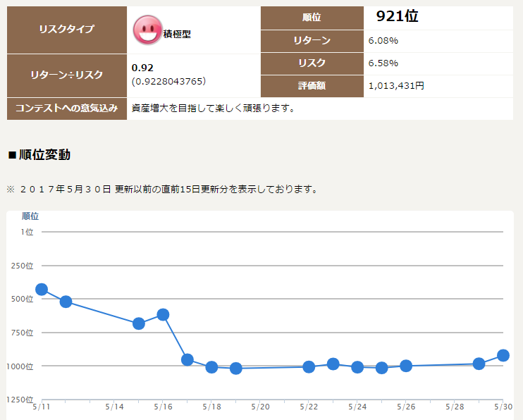This screenshot has height=420, width=523.
Task: Click the 5/12 data point near 500位
Action: tap(66, 302)
